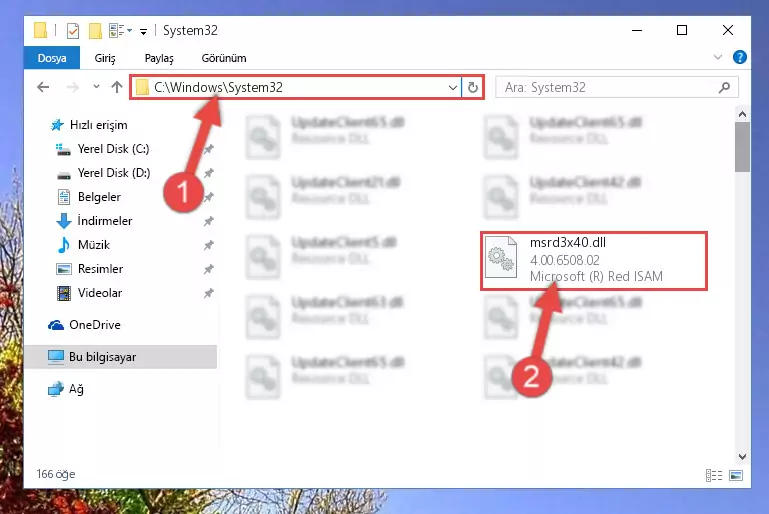Click the Bu bilgisayar monitor icon
Screen dimensions: 769x514
click(x=56, y=357)
